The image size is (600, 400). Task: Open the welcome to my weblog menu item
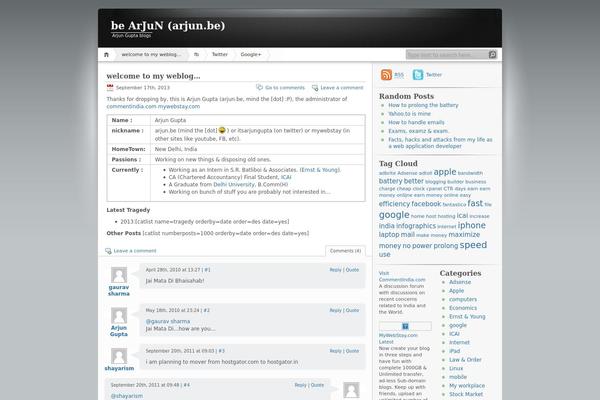[151, 54]
